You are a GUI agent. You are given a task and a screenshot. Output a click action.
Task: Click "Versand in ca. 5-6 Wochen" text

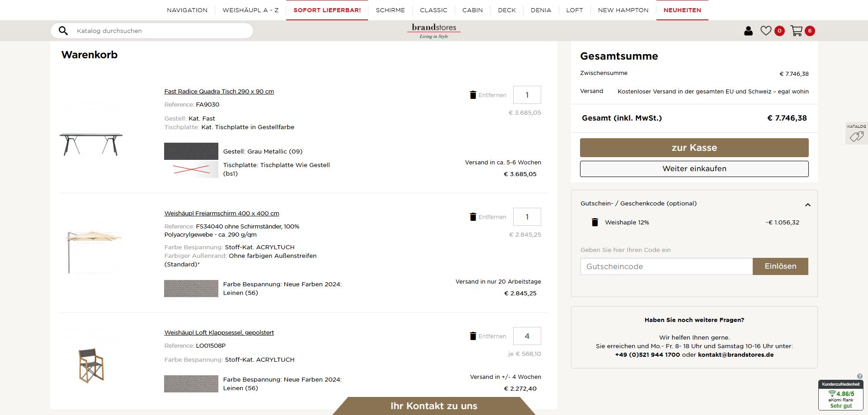[503, 163]
